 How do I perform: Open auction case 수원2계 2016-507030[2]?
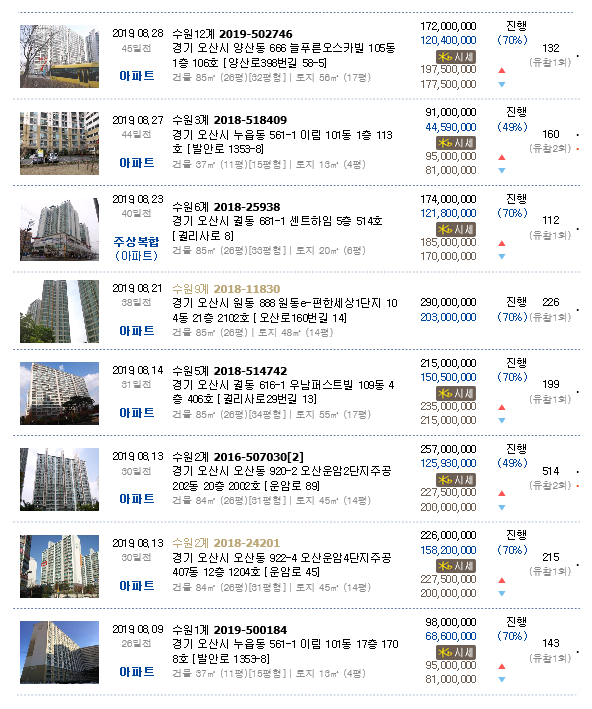click(x=238, y=457)
